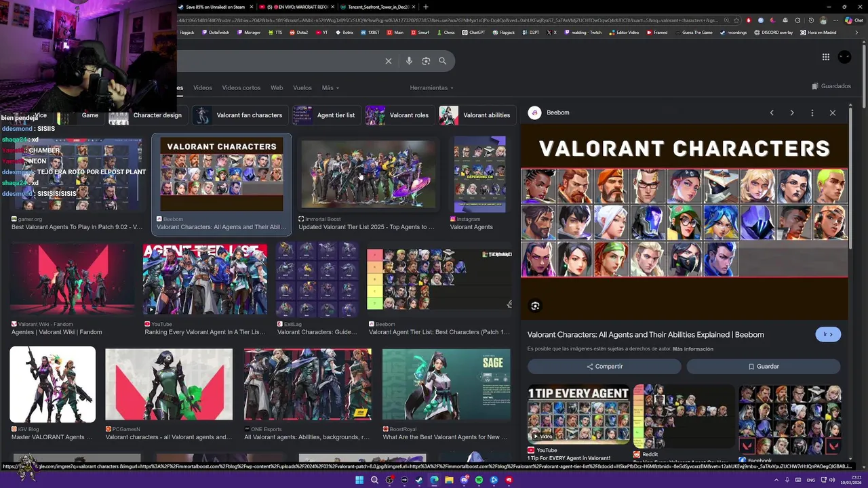
Task: Switch to Tencent_Seafront_Tower browser tab
Action: (378, 7)
